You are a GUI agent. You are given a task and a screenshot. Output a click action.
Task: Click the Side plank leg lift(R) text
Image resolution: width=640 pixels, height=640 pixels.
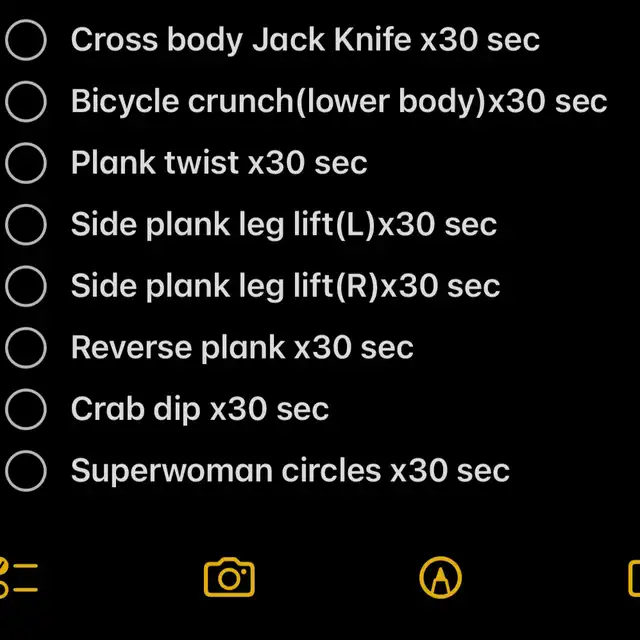pos(285,287)
